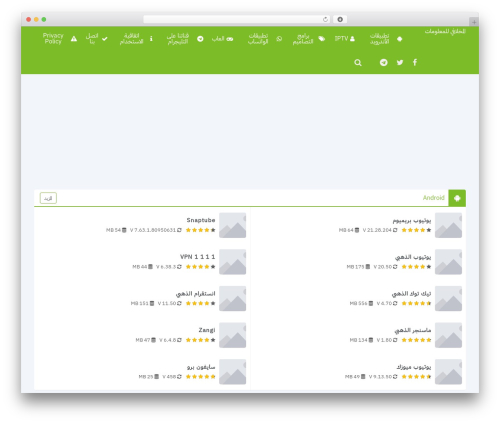Open the يوتيوب بريميوم app title
This screenshot has height=423, width=500.
[x=412, y=220]
